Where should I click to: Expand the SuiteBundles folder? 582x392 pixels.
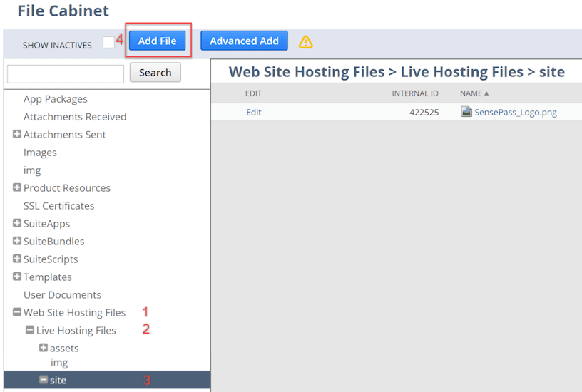pos(16,241)
